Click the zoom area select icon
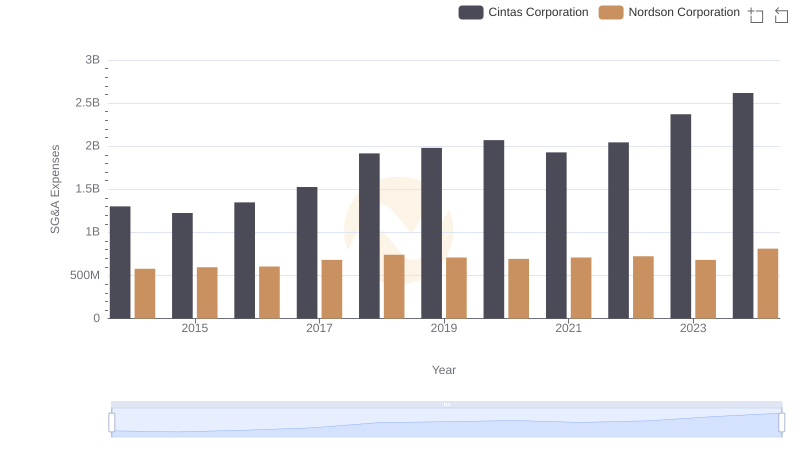Viewport: 800px width, 461px height. point(756,15)
